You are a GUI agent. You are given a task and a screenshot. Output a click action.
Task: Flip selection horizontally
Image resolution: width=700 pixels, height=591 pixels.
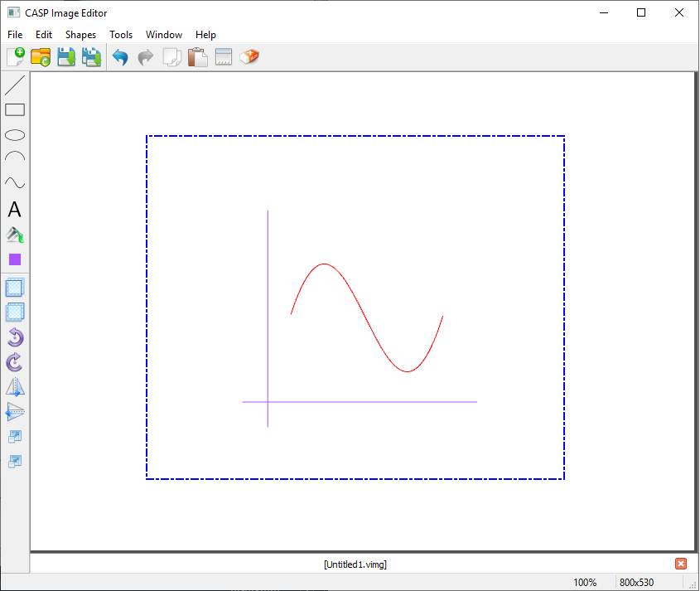point(15,387)
